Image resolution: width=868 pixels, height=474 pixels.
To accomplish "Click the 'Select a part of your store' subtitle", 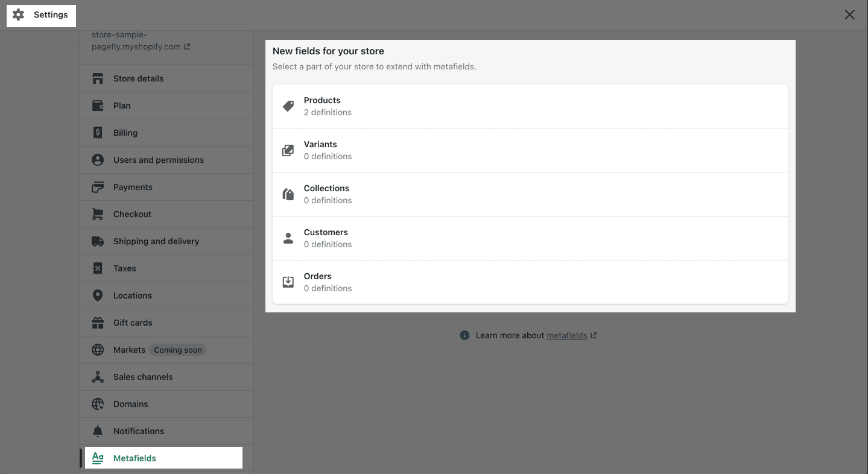I will click(x=375, y=66).
